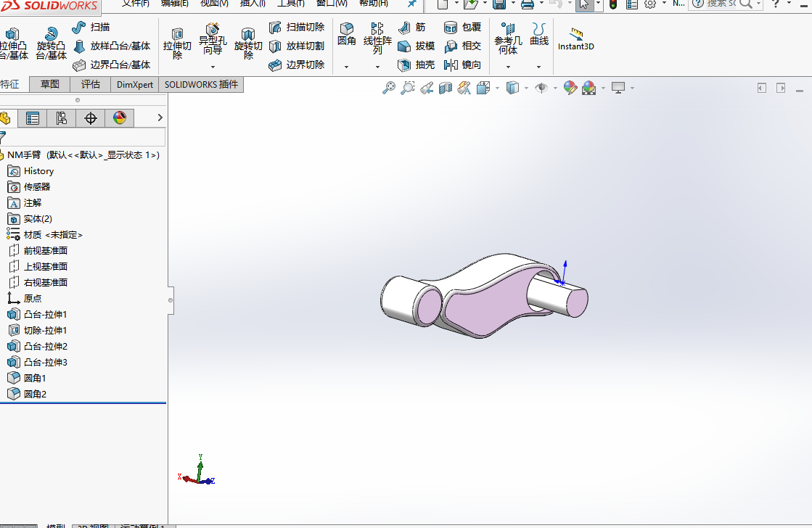Select 传感器 (Sensors) in the feature tree
Image resolution: width=812 pixels, height=528 pixels.
coord(29,187)
